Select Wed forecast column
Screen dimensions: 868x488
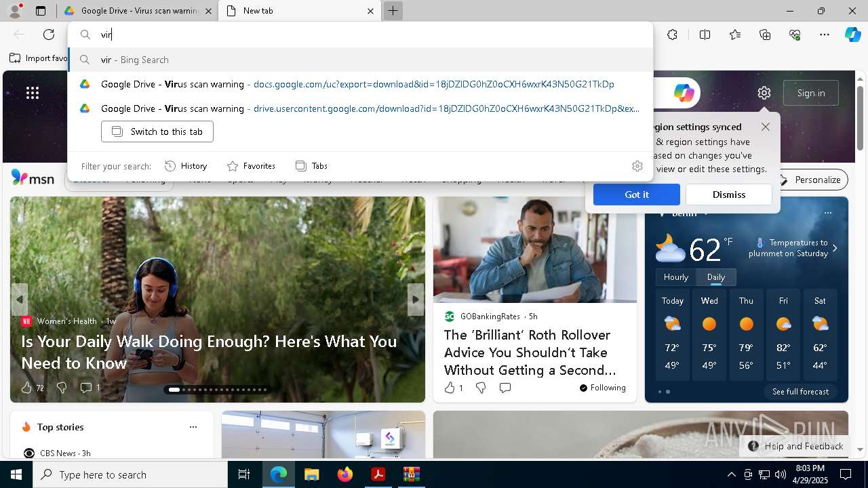(709, 335)
